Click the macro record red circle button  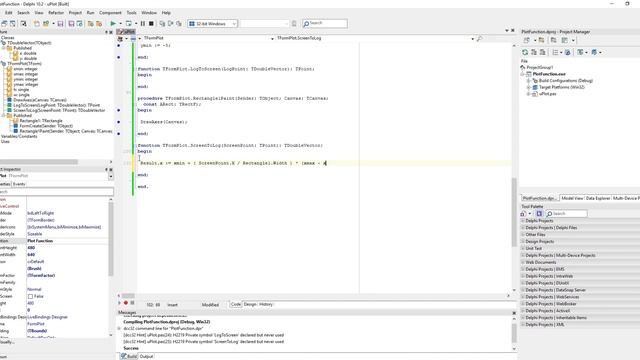[x=126, y=303]
